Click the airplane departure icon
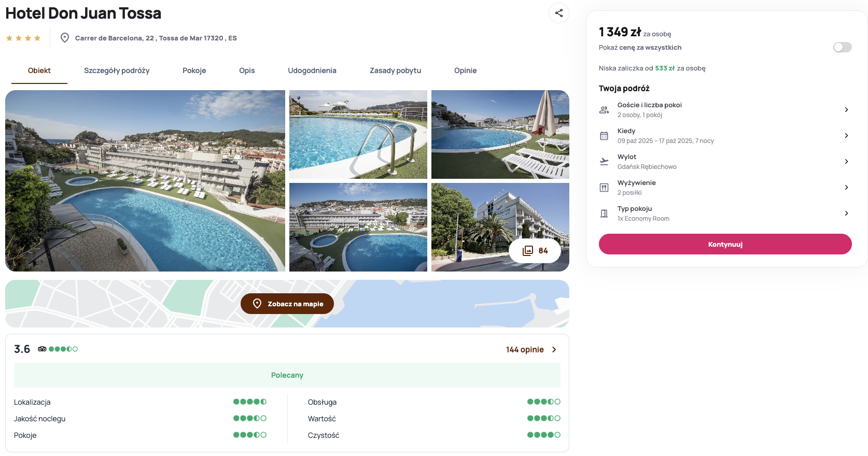 pos(604,162)
